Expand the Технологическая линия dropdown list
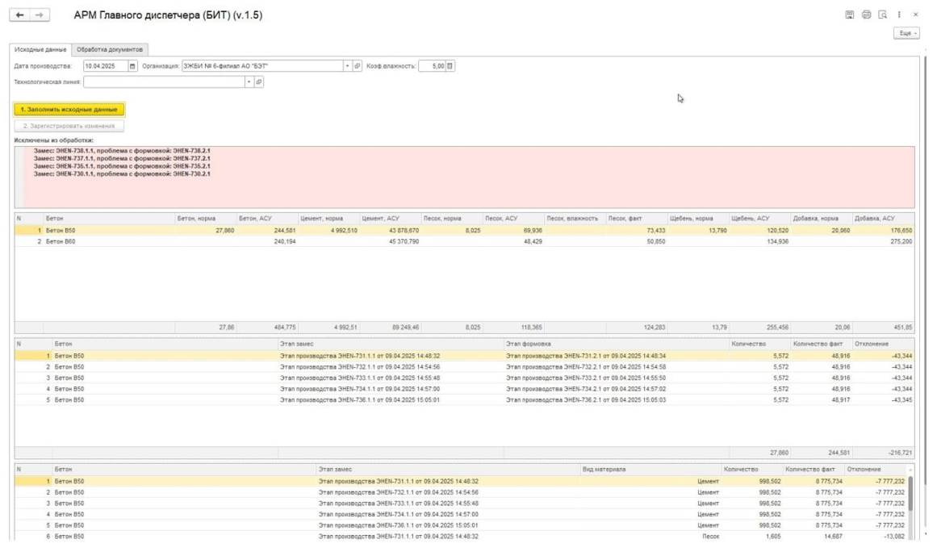 pyautogui.click(x=249, y=81)
